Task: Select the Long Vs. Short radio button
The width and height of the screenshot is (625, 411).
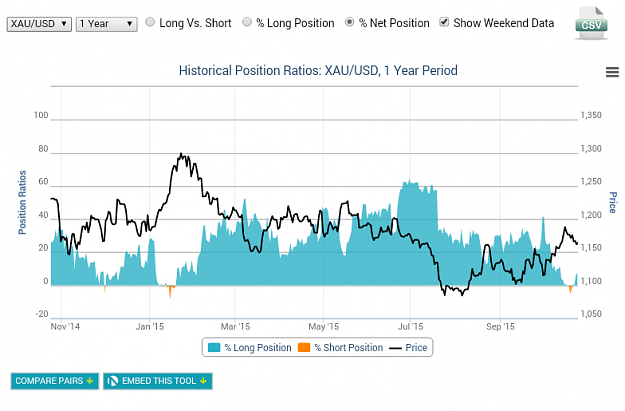Action: coord(150,22)
